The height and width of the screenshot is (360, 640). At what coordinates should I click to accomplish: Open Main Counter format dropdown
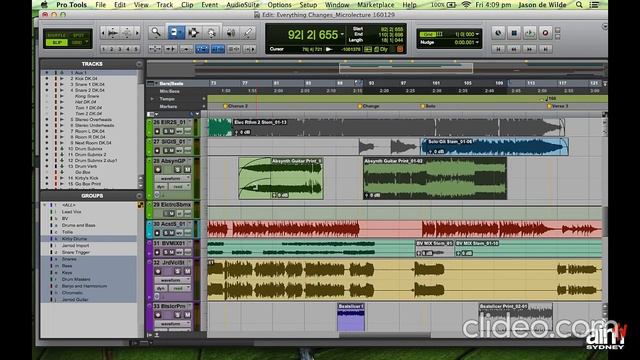pos(342,34)
